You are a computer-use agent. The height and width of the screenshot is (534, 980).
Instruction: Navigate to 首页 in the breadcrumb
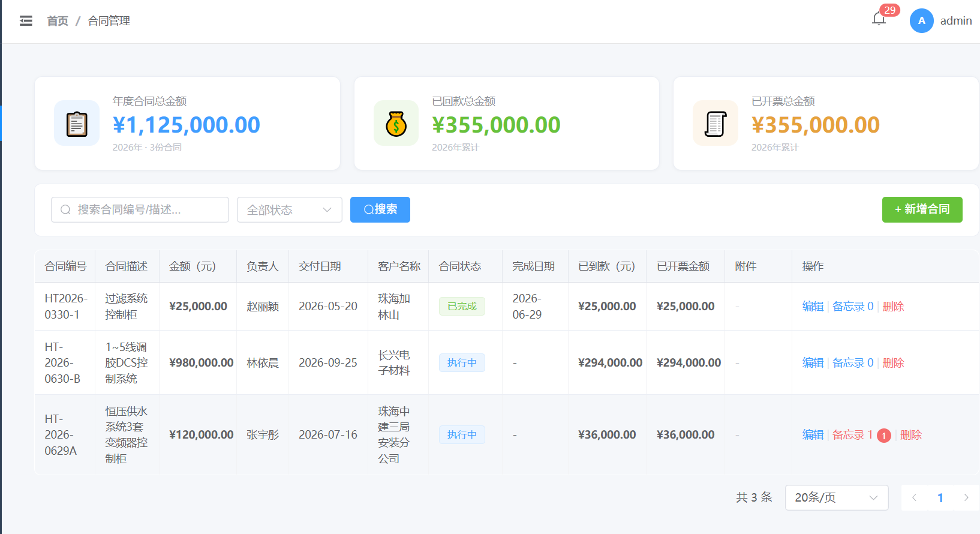[58, 21]
